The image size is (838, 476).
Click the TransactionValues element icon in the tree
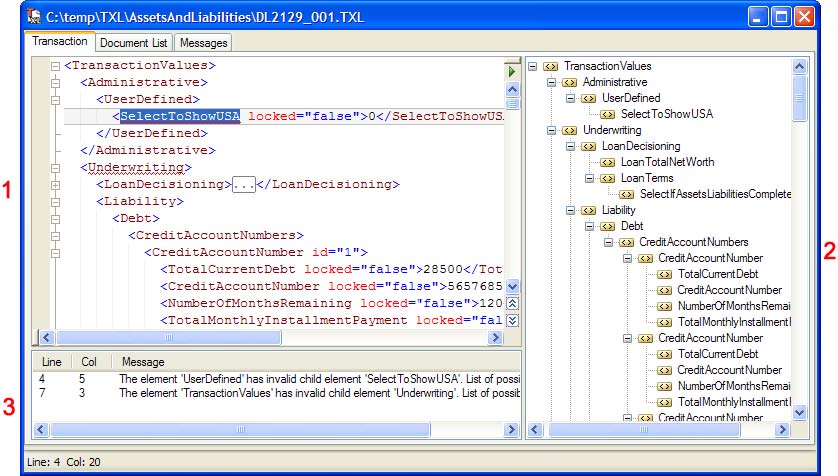point(550,66)
